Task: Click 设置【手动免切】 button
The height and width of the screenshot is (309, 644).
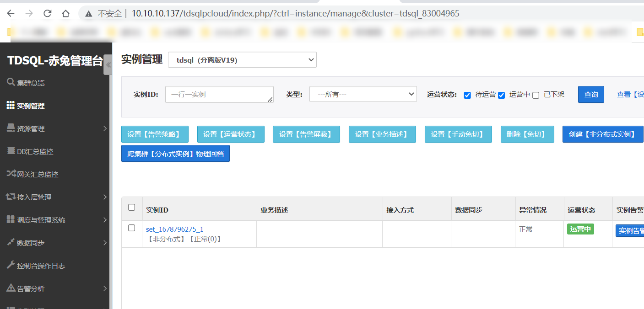Action: tap(458, 134)
